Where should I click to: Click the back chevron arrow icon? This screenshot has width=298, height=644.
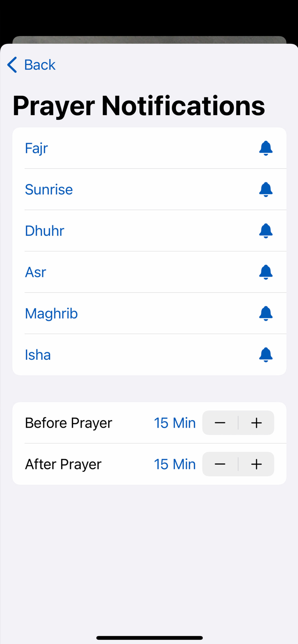(12, 64)
